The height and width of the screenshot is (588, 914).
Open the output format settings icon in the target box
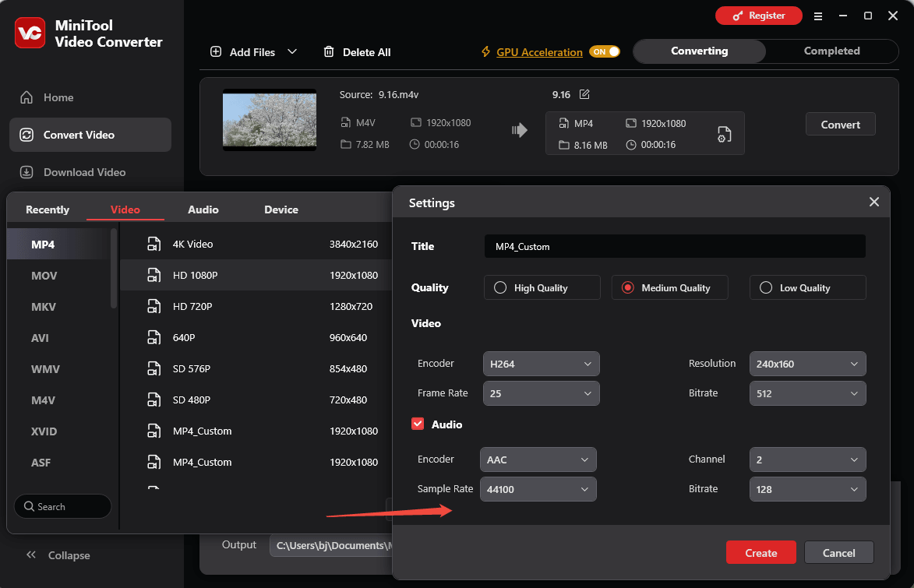[x=724, y=134]
